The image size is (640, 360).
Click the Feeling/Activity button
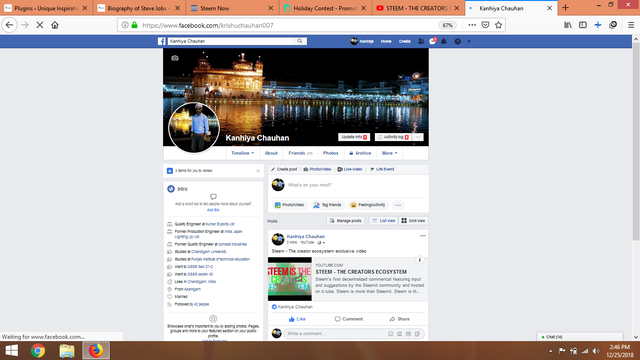(x=368, y=205)
